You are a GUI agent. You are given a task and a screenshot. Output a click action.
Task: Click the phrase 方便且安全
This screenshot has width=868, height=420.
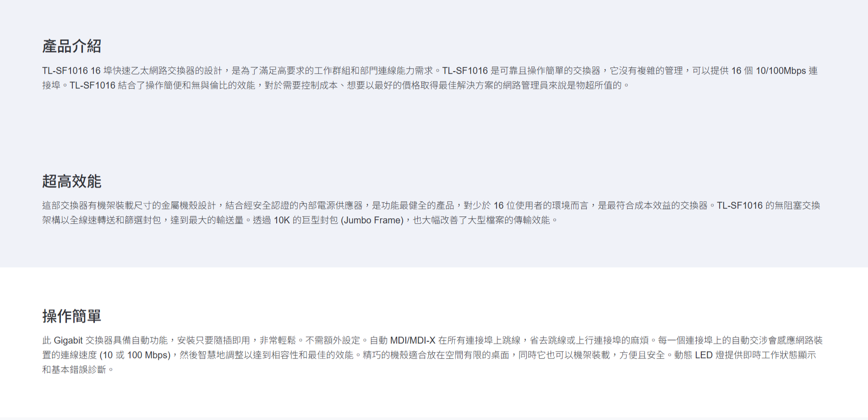point(642,355)
